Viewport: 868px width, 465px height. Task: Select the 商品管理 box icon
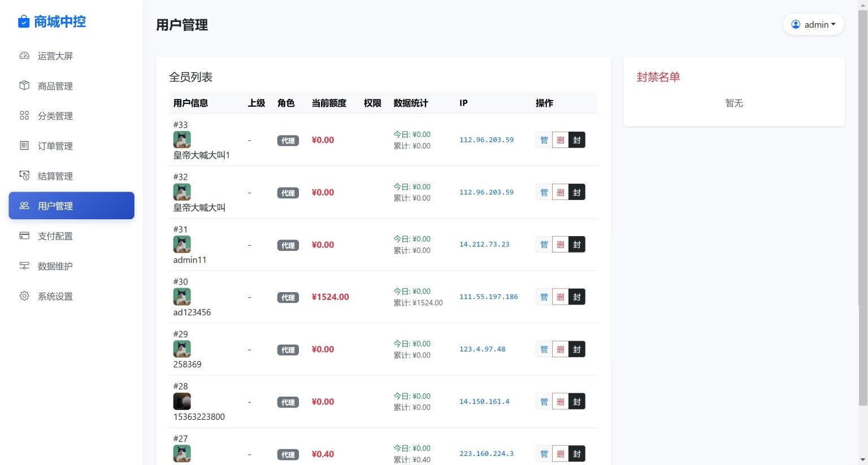point(24,85)
